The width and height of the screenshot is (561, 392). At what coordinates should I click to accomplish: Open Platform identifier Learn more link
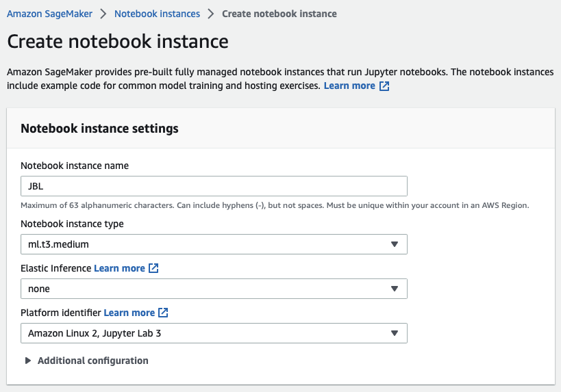[129, 313]
